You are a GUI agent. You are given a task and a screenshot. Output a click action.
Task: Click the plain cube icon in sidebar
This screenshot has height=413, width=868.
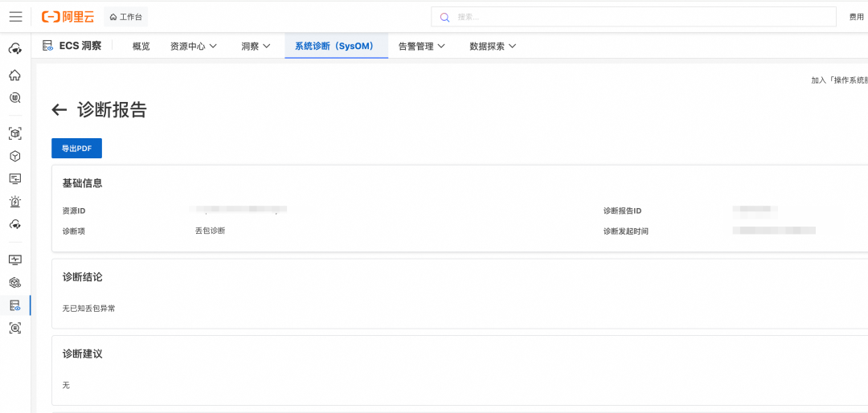(x=15, y=156)
